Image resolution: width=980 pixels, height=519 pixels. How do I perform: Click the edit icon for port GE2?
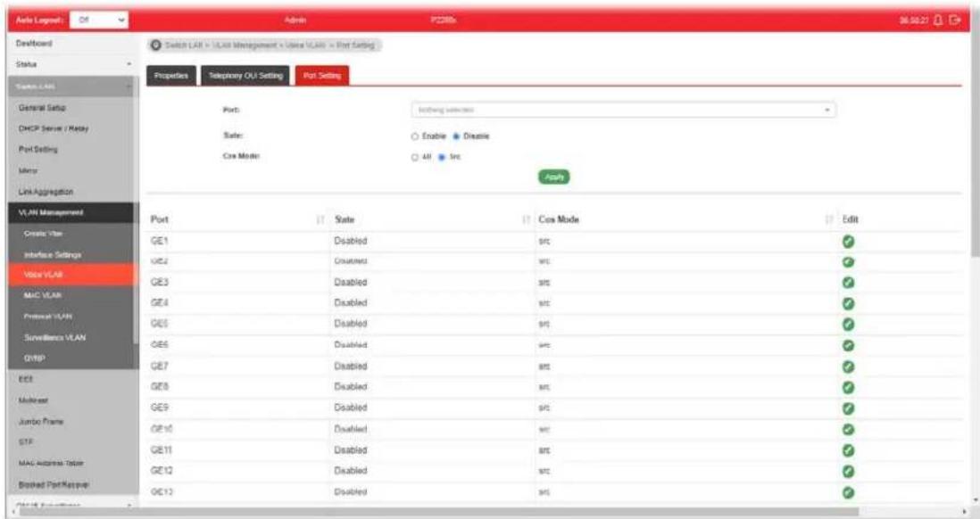(x=848, y=262)
